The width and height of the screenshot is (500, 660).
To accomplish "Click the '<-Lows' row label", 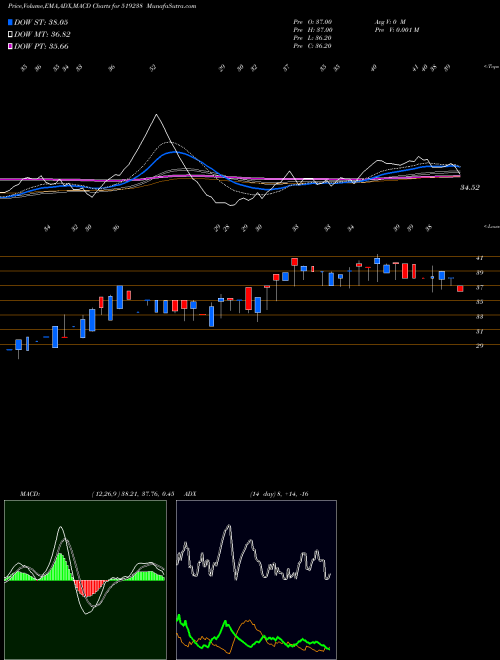I will tap(492, 226).
